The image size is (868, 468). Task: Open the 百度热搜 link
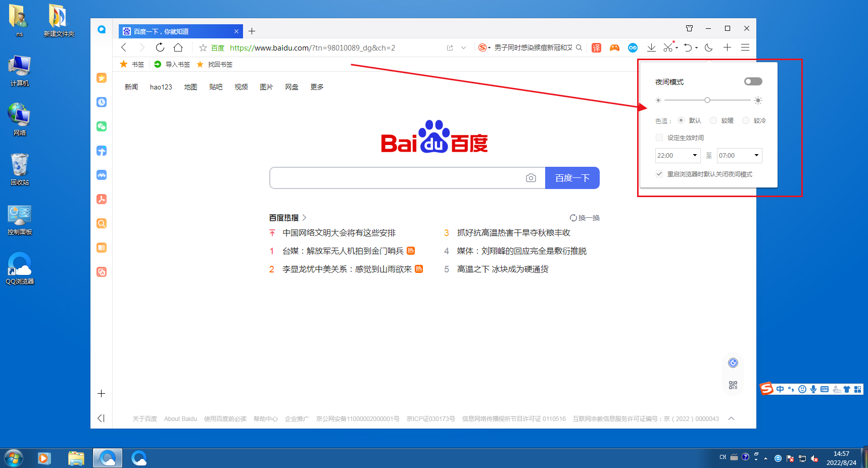tap(287, 218)
